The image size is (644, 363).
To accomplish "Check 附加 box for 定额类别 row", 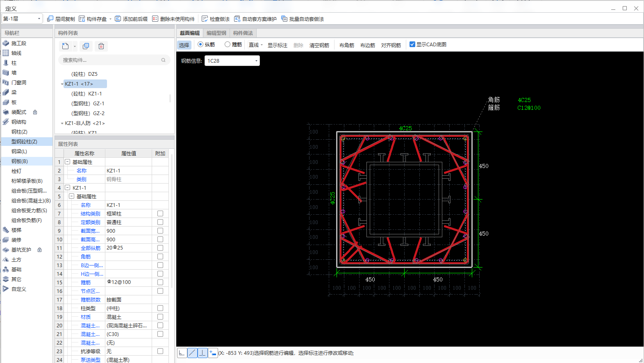I will click(x=160, y=222).
